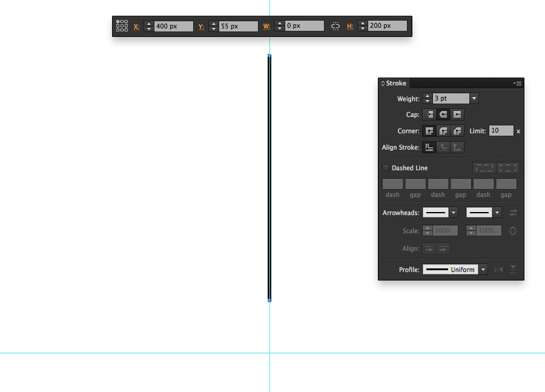Open the stroke Weight dropdown
Viewport: 545px width, 392px height.
pyautogui.click(x=474, y=98)
